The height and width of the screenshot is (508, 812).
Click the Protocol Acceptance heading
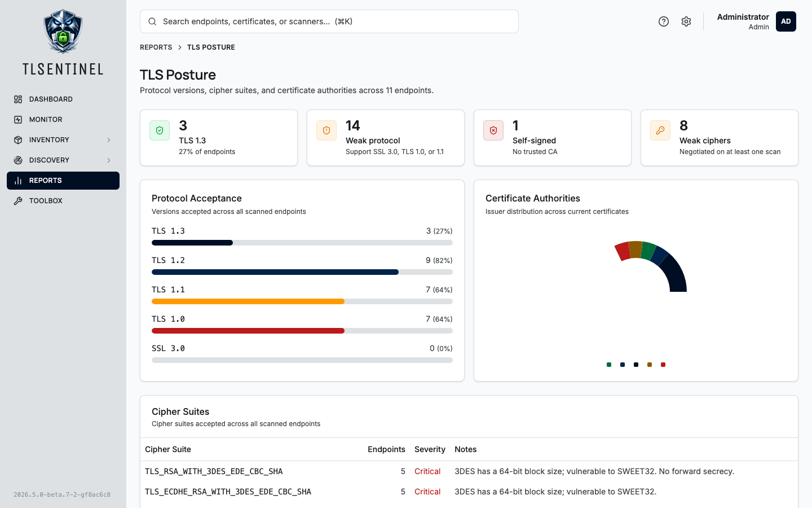pos(197,198)
